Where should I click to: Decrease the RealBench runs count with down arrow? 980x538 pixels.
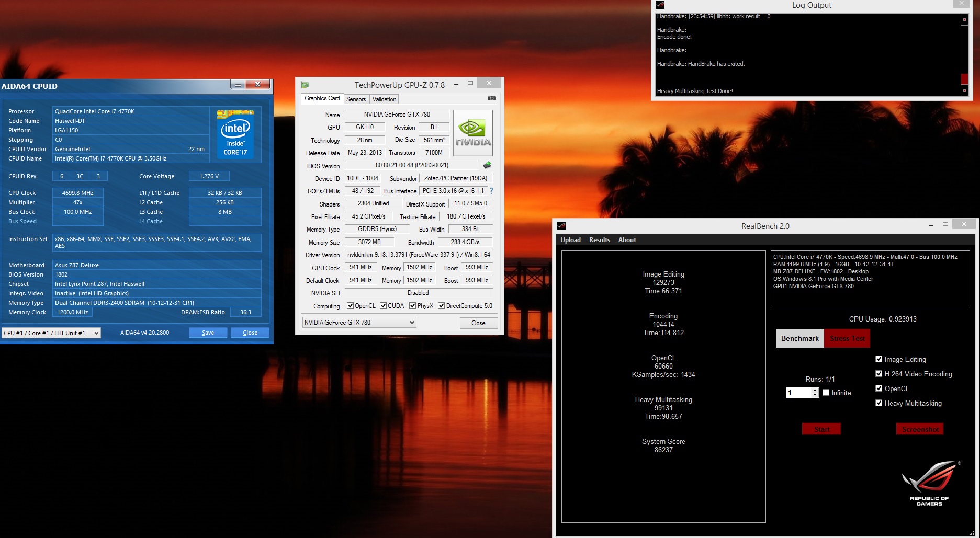(x=815, y=395)
